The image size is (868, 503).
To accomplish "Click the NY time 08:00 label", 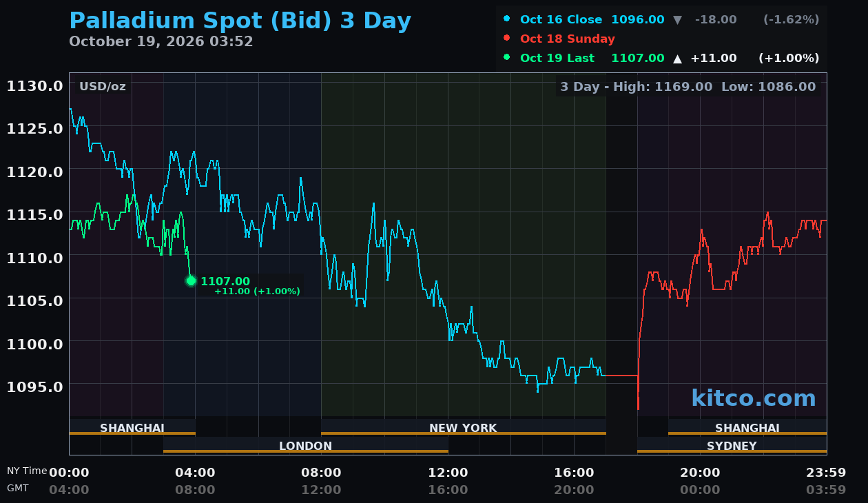I will click(321, 473).
